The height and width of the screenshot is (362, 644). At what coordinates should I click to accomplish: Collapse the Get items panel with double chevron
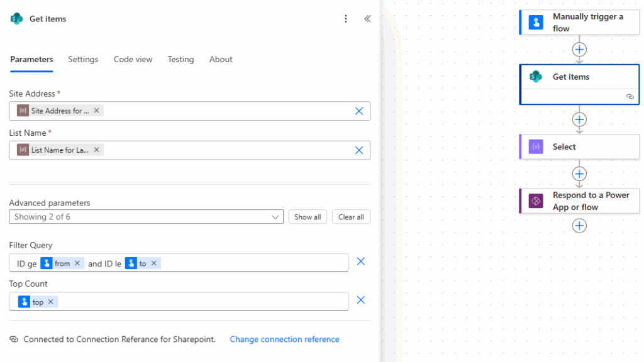(x=367, y=19)
